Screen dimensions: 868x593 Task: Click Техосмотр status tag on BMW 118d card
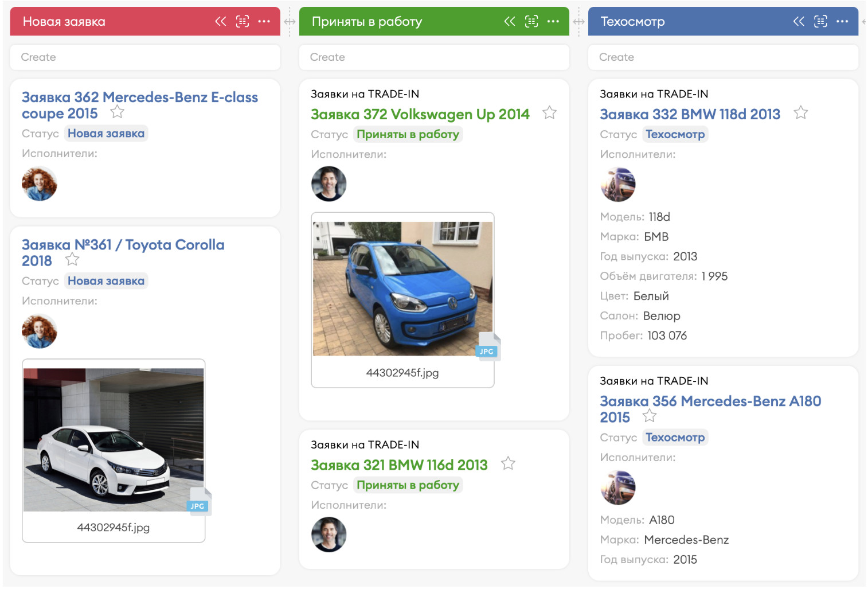coord(675,135)
